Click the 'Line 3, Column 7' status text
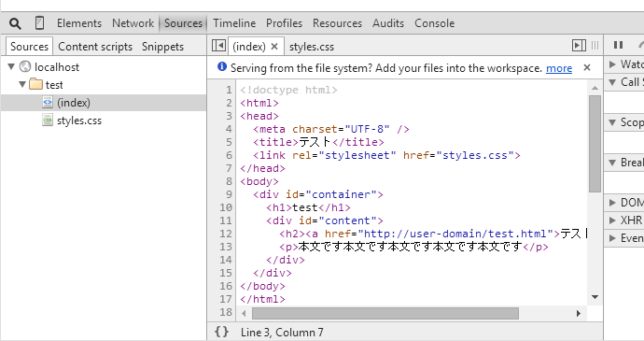This screenshot has height=341, width=644. pos(282,333)
